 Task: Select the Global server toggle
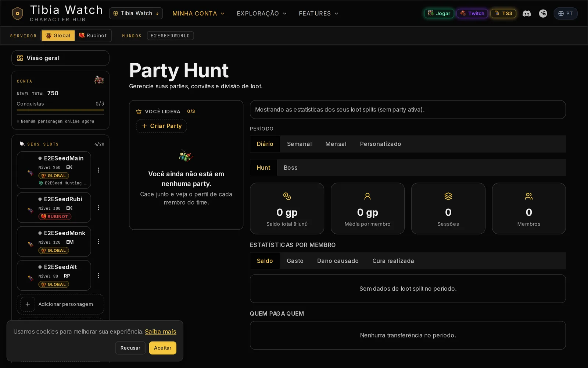click(x=58, y=36)
